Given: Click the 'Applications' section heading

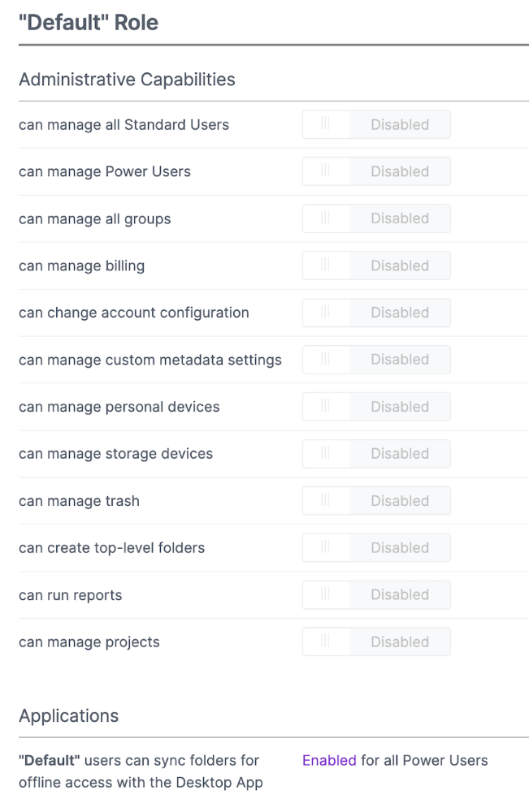Looking at the screenshot, I should click(68, 716).
